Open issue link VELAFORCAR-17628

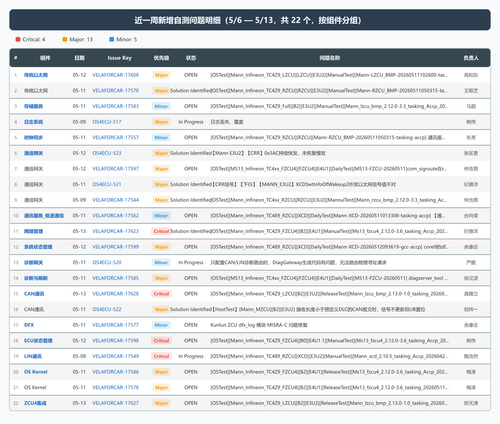click(115, 294)
